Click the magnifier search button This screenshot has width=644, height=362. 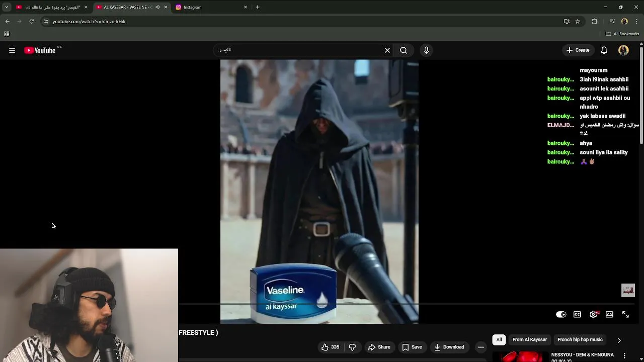coord(404,50)
